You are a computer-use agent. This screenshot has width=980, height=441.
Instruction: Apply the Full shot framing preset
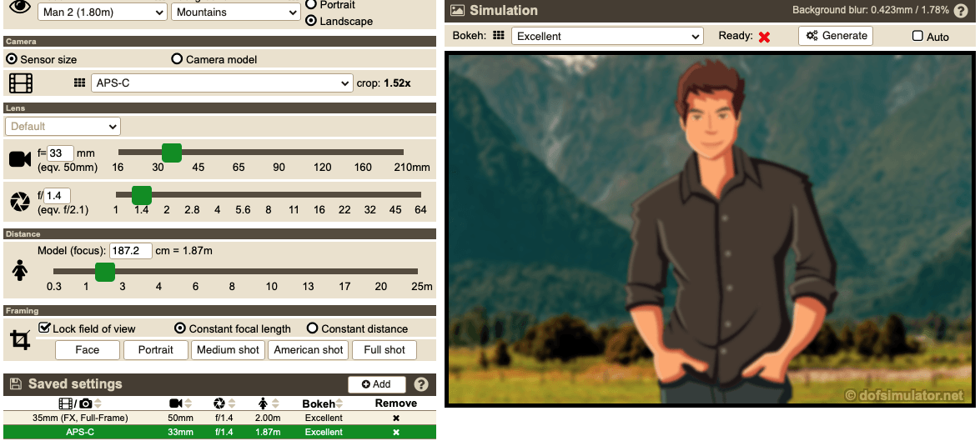coord(384,350)
